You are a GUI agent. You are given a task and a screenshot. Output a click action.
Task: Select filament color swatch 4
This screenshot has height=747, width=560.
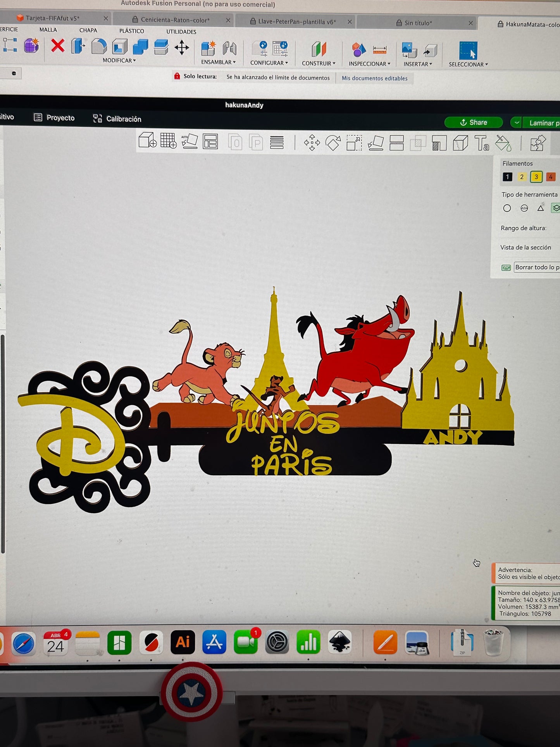point(551,177)
